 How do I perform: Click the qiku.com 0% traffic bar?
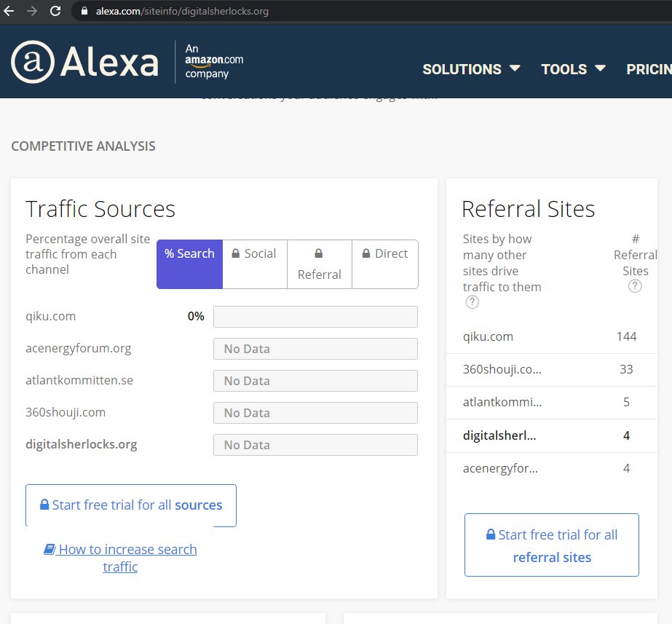[315, 317]
